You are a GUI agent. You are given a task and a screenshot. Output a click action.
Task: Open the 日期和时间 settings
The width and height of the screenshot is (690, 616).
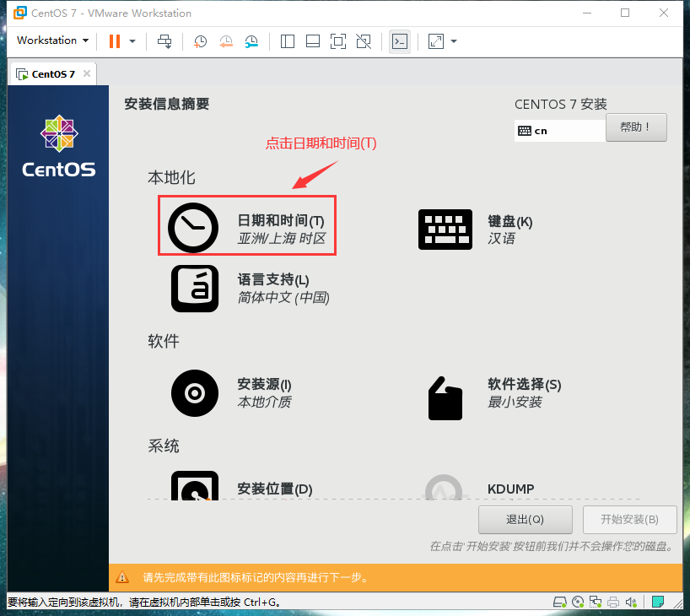pyautogui.click(x=246, y=225)
